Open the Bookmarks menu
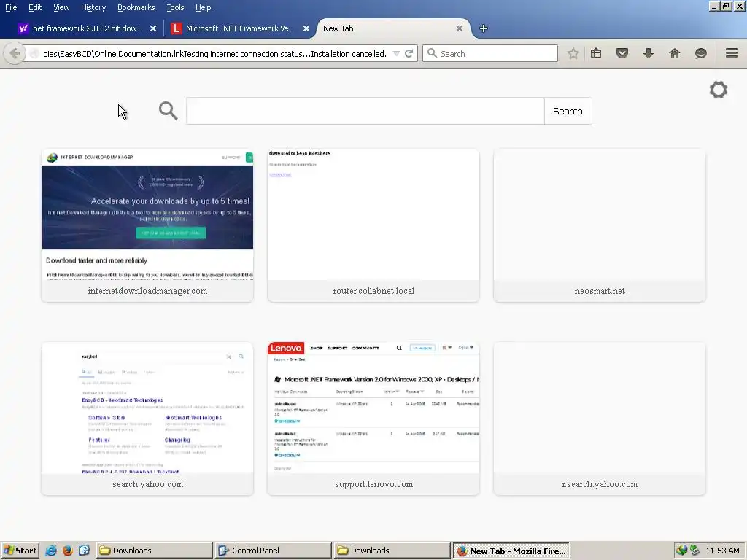 (x=136, y=7)
